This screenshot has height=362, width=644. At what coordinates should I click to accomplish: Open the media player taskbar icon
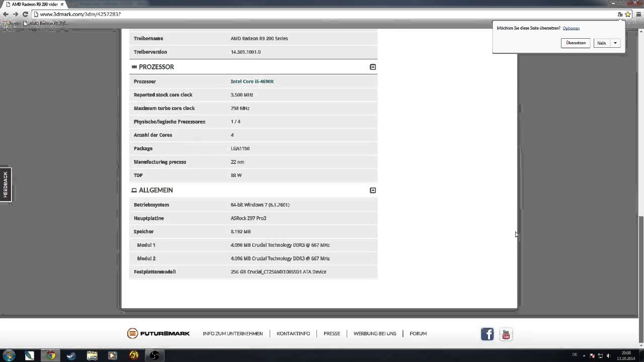(x=113, y=355)
